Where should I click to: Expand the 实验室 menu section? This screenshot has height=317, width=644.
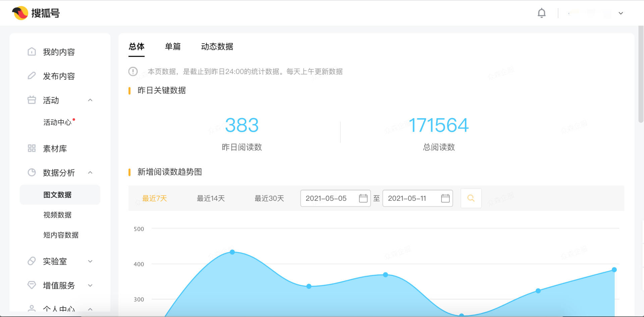pyautogui.click(x=90, y=261)
